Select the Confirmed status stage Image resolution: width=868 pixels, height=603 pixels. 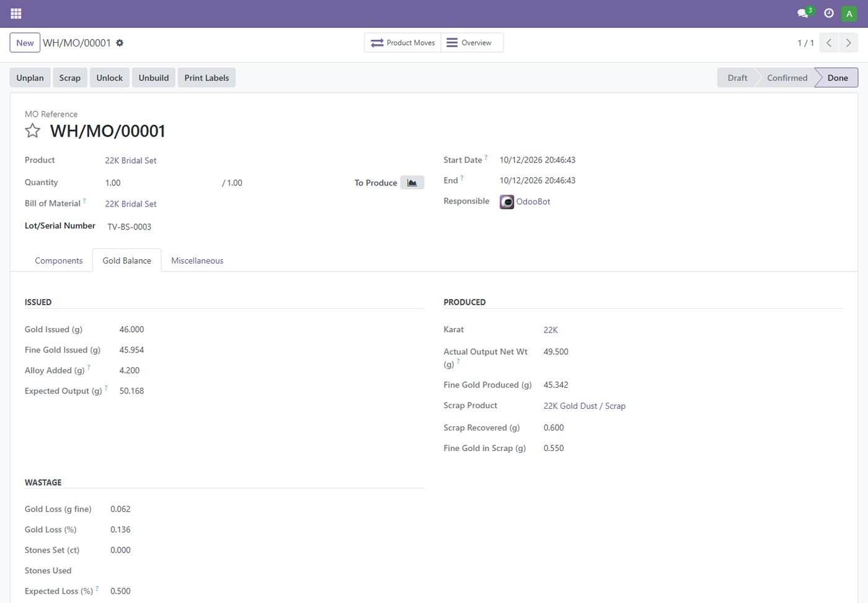[787, 78]
